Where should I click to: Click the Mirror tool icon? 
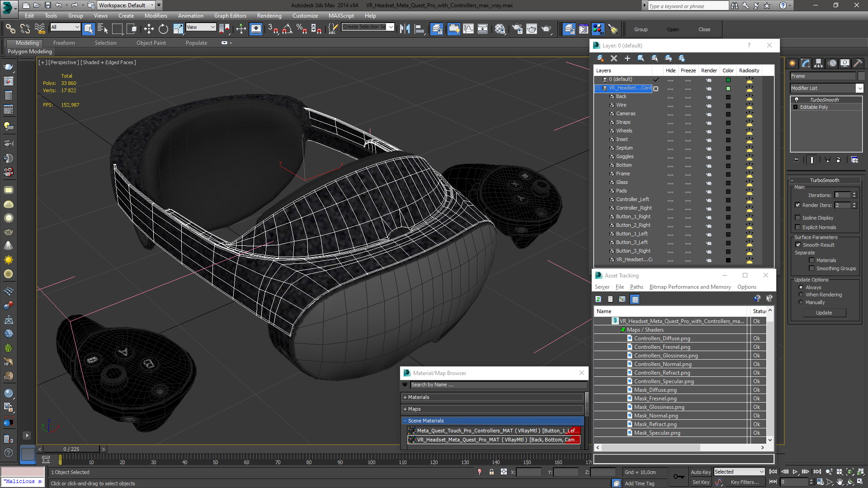[x=405, y=29]
